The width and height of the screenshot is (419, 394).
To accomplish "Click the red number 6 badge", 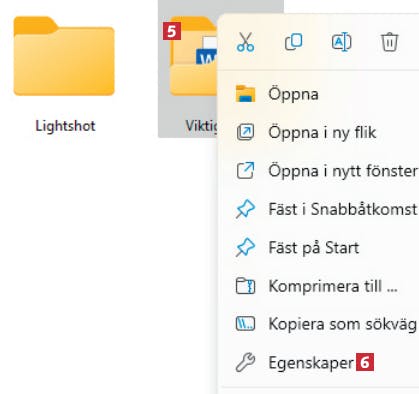I will (x=365, y=362).
